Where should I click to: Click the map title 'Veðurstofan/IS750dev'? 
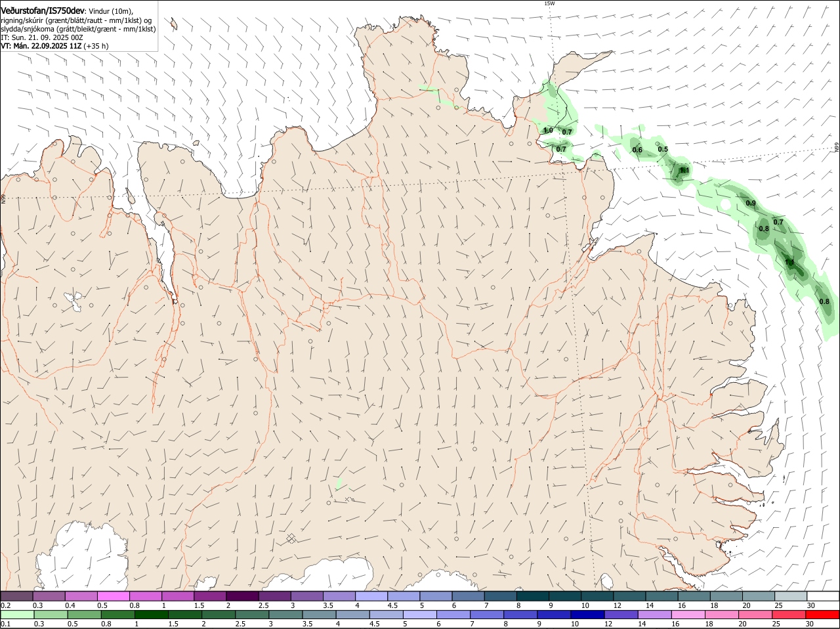pos(43,11)
